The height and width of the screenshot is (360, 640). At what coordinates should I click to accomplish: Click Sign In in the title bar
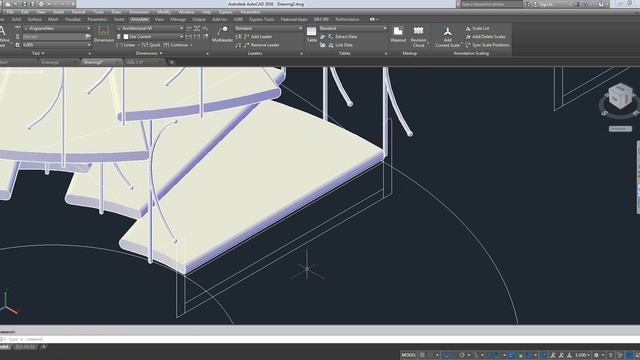(x=546, y=4)
